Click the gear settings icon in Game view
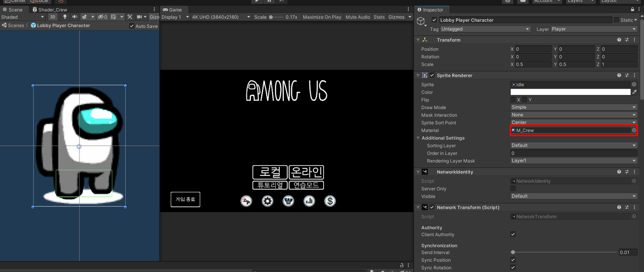 click(x=267, y=201)
